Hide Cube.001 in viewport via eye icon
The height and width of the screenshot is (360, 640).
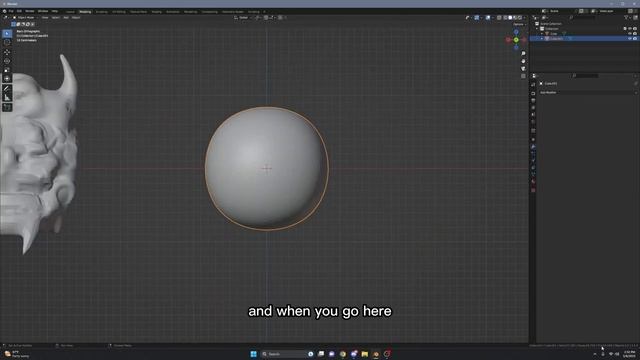click(630, 38)
